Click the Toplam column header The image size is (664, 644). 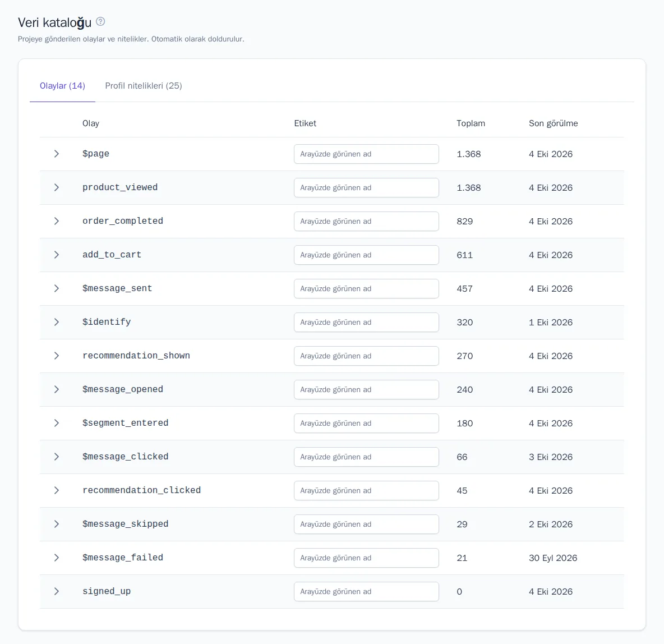(471, 123)
